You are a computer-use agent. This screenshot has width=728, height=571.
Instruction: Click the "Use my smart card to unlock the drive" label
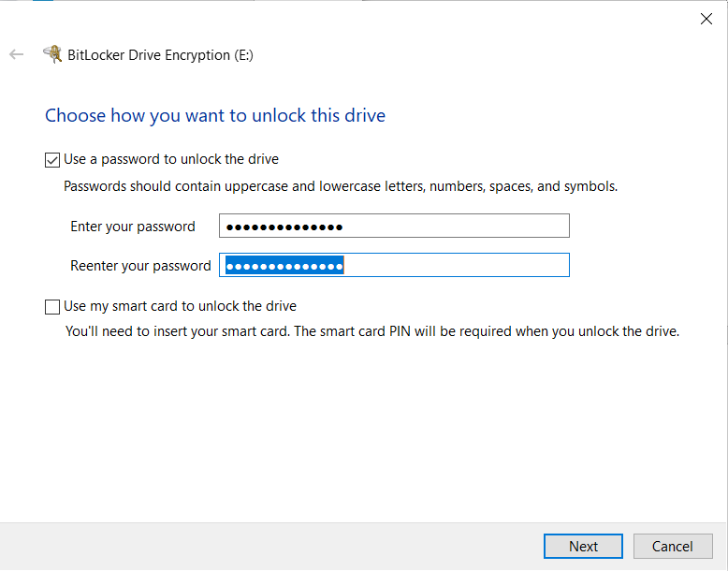[180, 306]
